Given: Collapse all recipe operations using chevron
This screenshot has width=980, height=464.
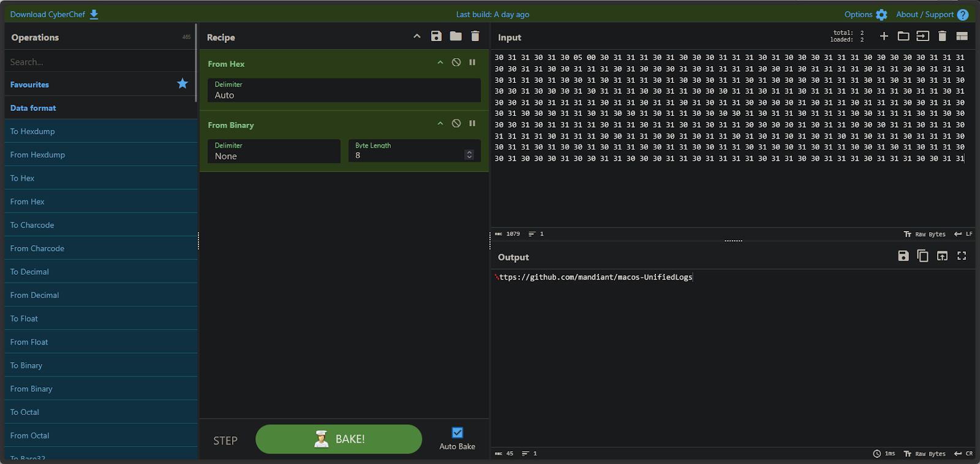Looking at the screenshot, I should [x=417, y=36].
